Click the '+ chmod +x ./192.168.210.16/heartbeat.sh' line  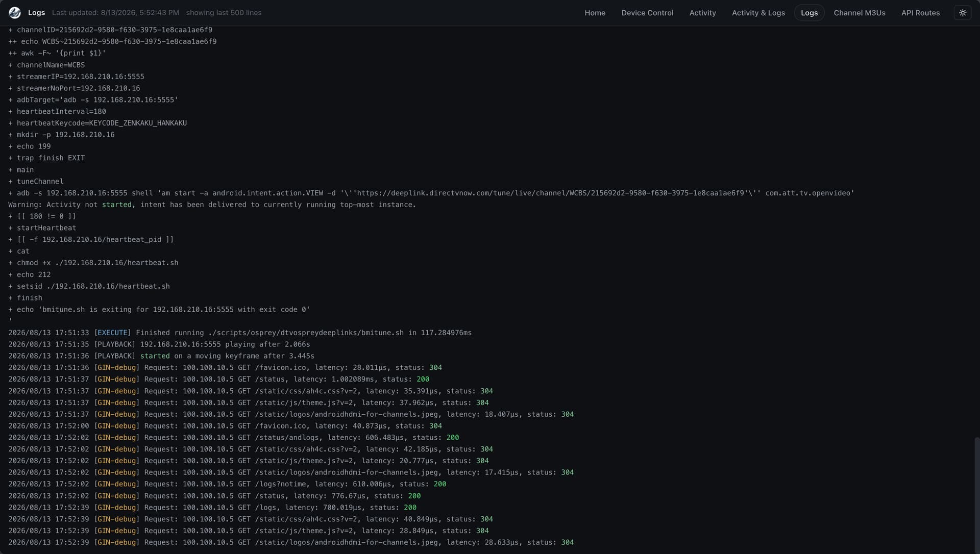click(x=93, y=263)
